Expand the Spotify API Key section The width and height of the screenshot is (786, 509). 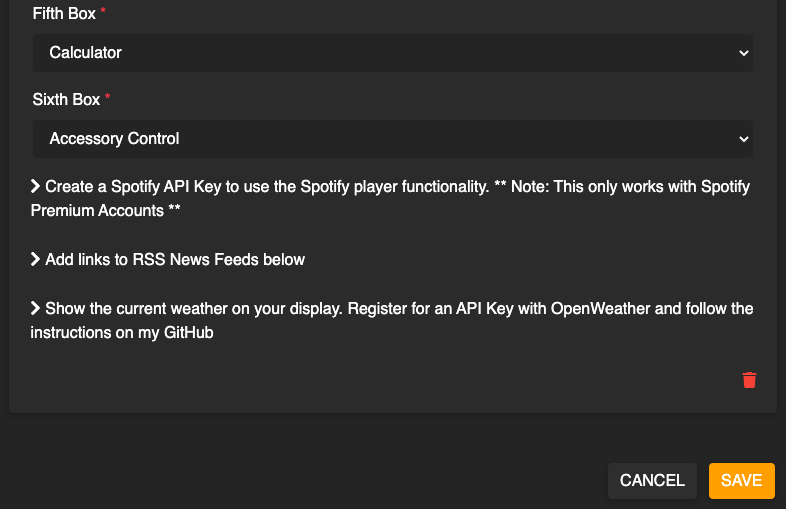390,199
